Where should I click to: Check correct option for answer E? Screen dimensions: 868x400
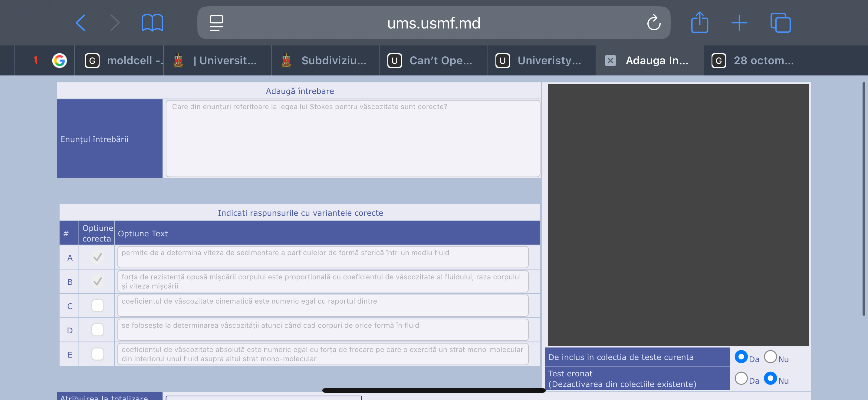(x=97, y=354)
